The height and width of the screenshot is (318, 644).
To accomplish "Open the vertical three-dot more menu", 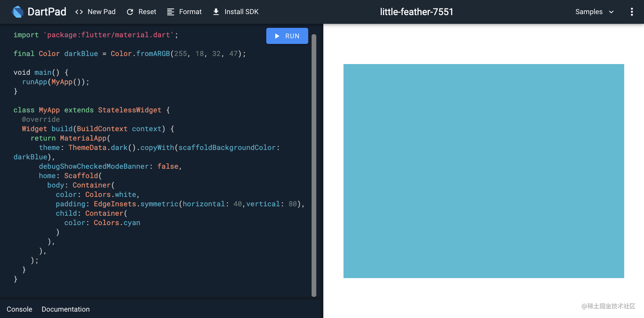I will click(x=632, y=12).
